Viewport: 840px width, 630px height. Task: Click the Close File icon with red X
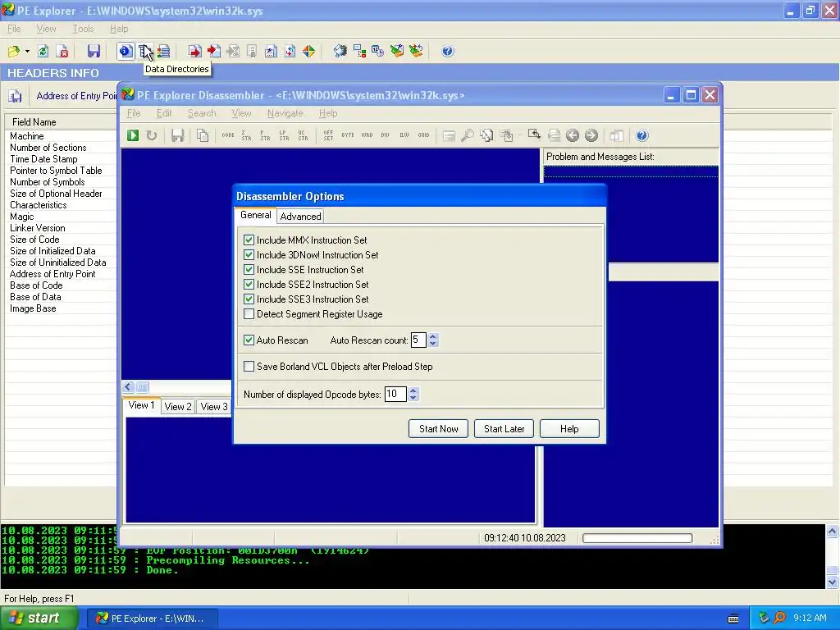coord(62,52)
